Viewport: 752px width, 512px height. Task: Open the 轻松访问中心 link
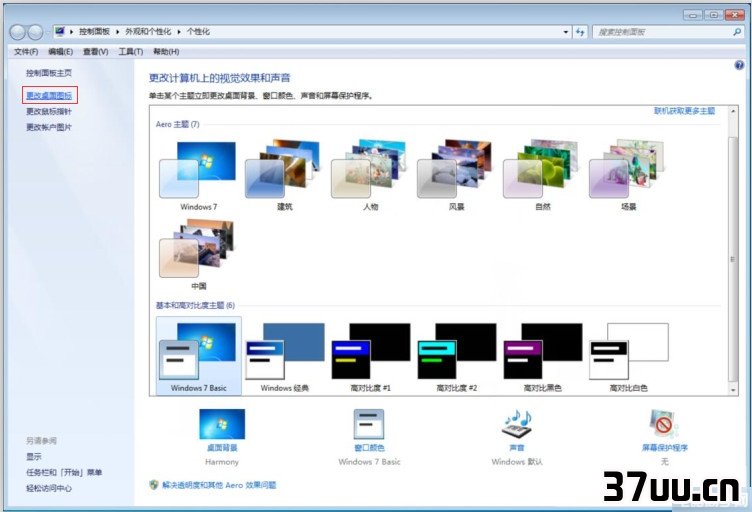[49, 488]
